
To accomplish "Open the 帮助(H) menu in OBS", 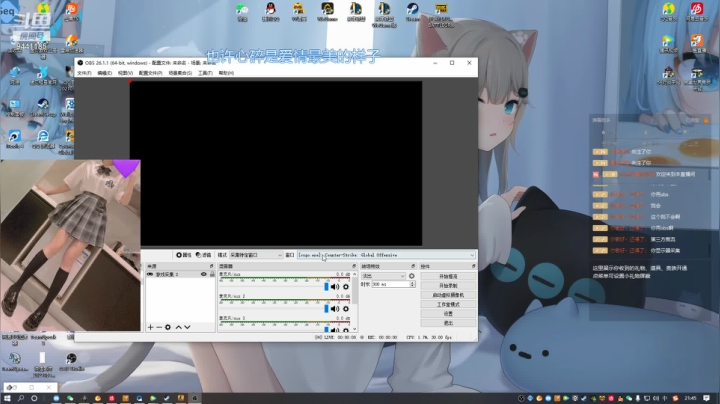I will click(x=226, y=73).
